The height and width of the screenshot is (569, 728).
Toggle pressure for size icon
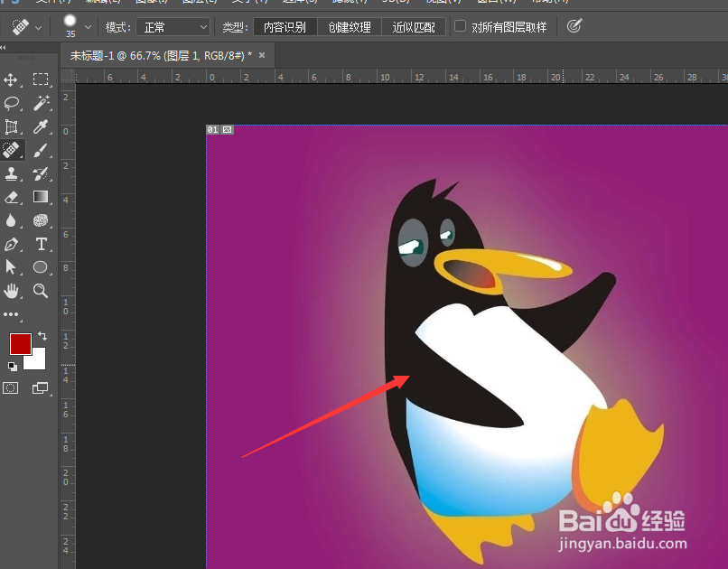(x=574, y=26)
